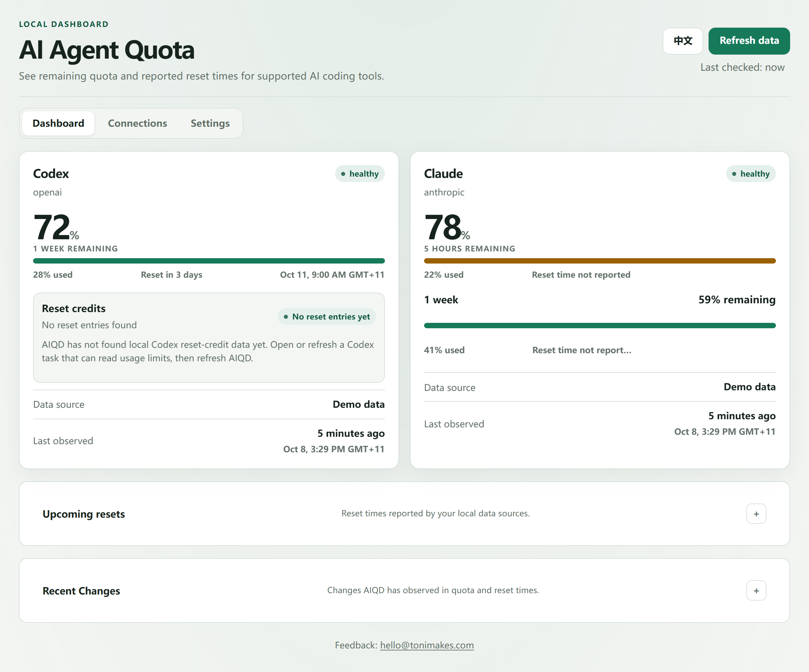
Task: Select the Dashboard tab
Action: pos(58,123)
